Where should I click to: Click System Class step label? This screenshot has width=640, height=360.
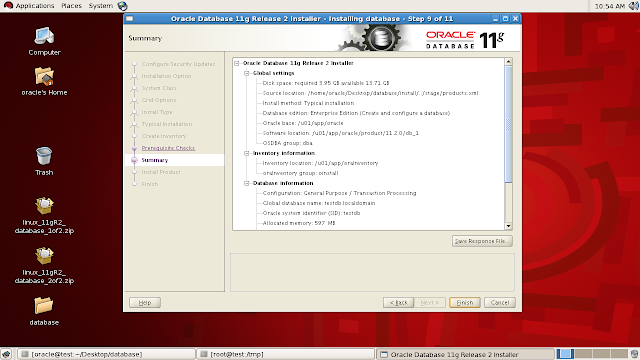pyautogui.click(x=159, y=88)
